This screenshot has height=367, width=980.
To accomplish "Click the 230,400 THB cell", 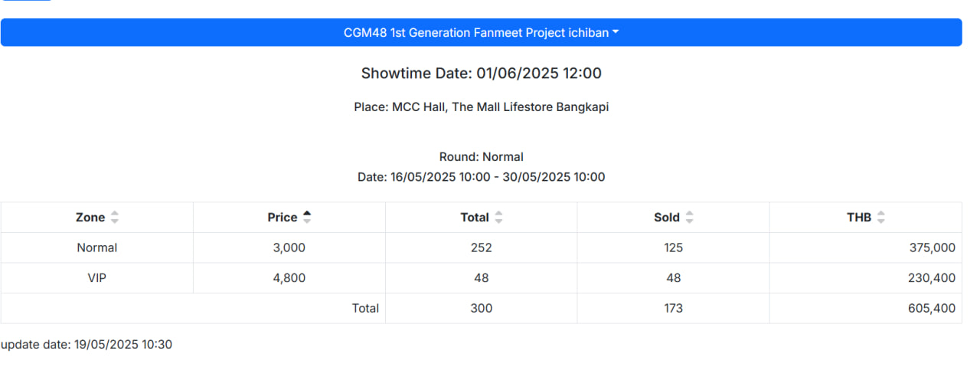I will point(866,278).
